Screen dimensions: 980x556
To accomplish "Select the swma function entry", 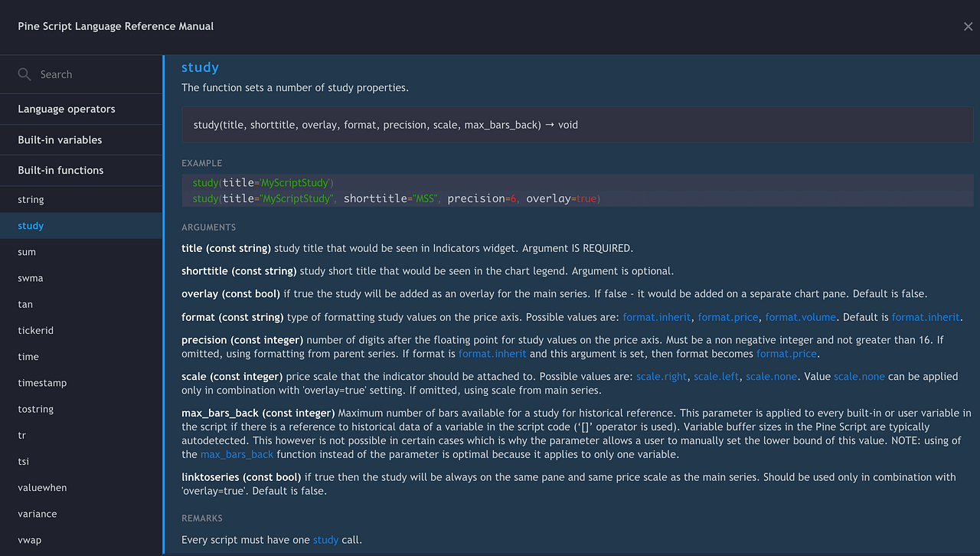I will coord(81,278).
